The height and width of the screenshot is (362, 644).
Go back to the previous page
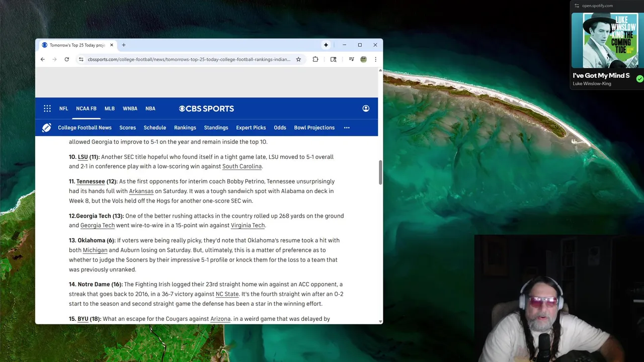coord(43,59)
